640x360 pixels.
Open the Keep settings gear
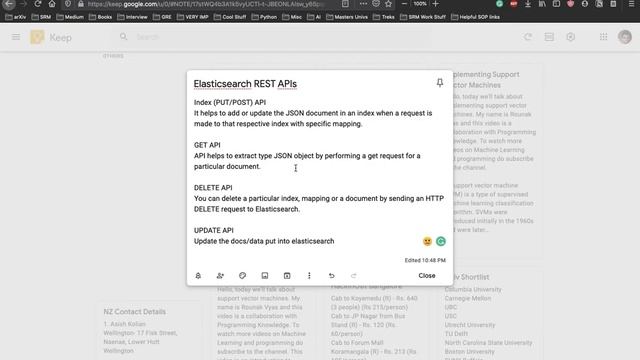tap(571, 37)
